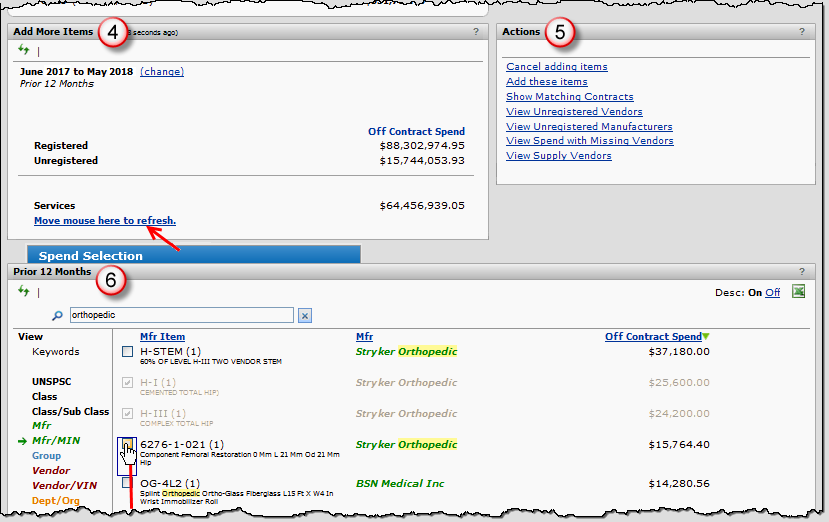Check the OG-4L2 item checkbox
The width and height of the screenshot is (829, 522).
[127, 483]
